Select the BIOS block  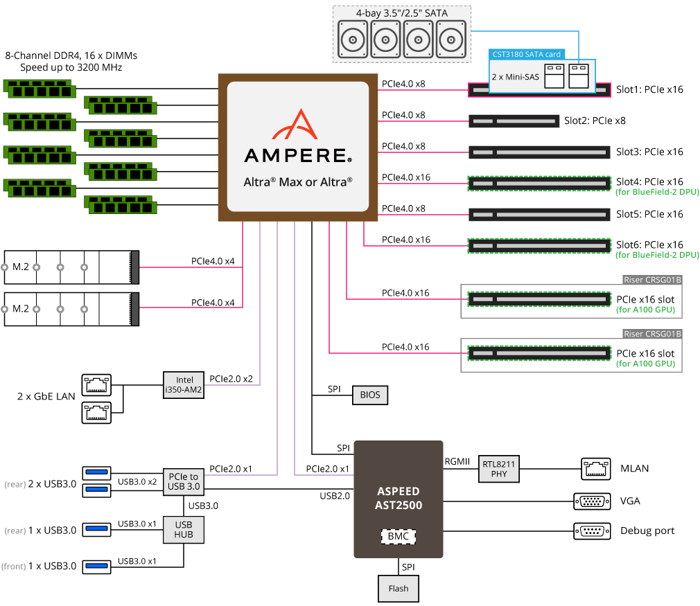click(x=370, y=395)
